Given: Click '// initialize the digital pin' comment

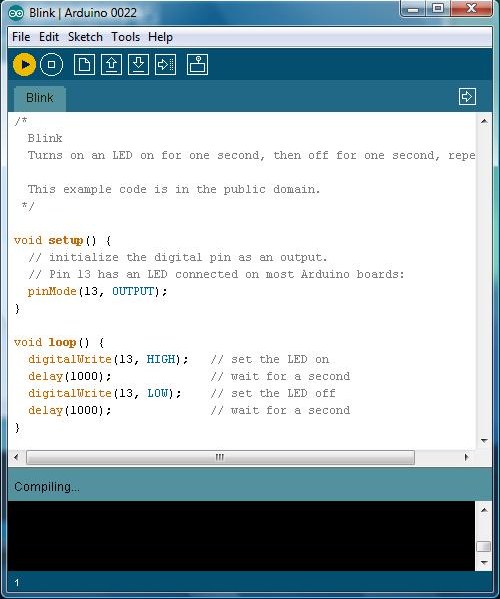Looking at the screenshot, I should 178,257.
